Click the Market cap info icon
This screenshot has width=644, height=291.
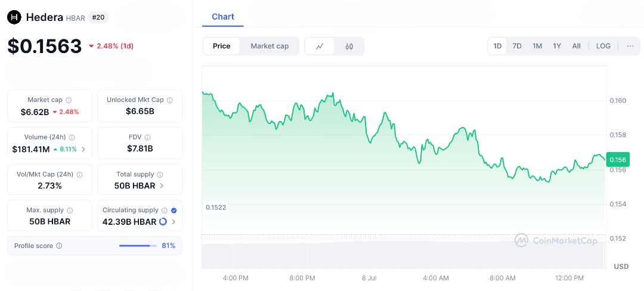tap(69, 100)
